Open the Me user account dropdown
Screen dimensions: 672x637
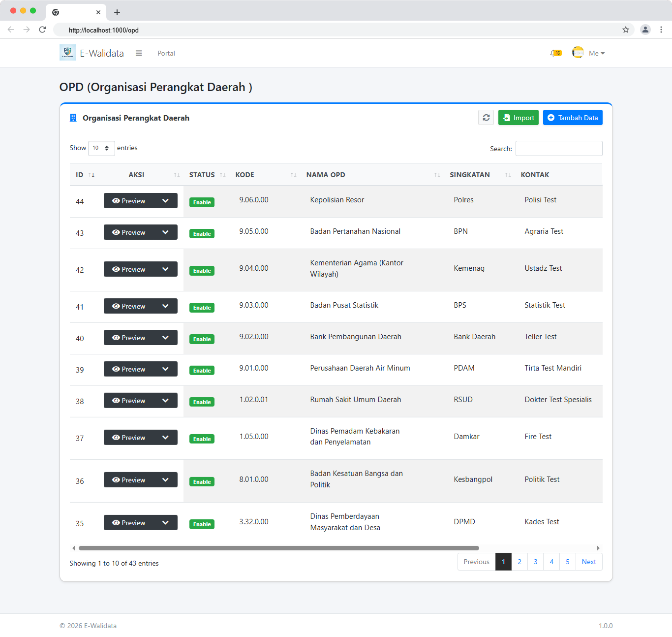coord(596,53)
